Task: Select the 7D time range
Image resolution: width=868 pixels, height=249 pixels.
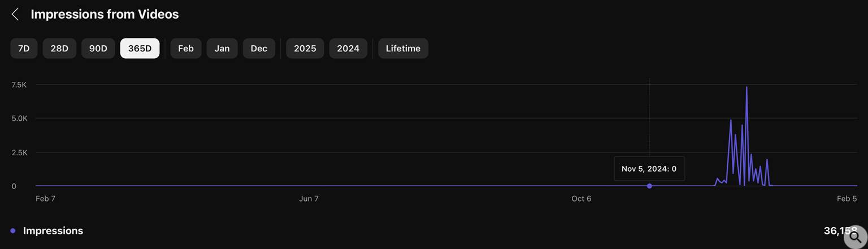Action: 24,49
